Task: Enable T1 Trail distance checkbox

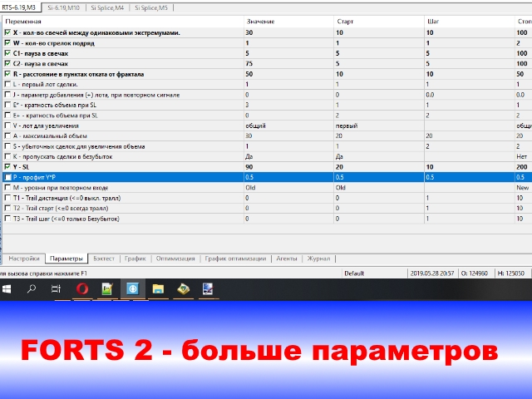Action: click(x=7, y=198)
